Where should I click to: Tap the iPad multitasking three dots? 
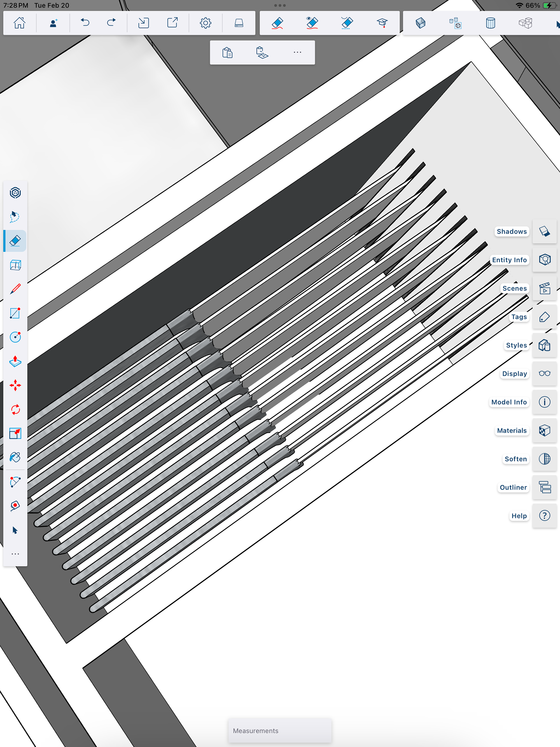(x=280, y=6)
